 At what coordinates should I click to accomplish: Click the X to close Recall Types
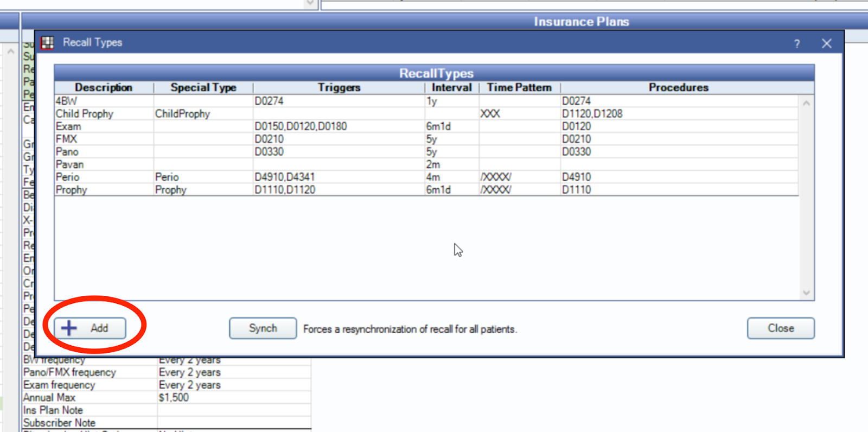point(826,43)
